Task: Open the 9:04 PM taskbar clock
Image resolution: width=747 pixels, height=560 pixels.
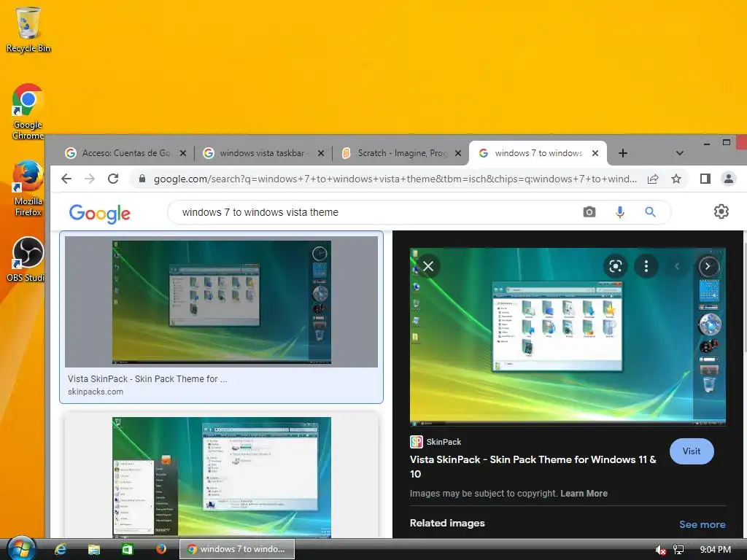Action: point(715,550)
